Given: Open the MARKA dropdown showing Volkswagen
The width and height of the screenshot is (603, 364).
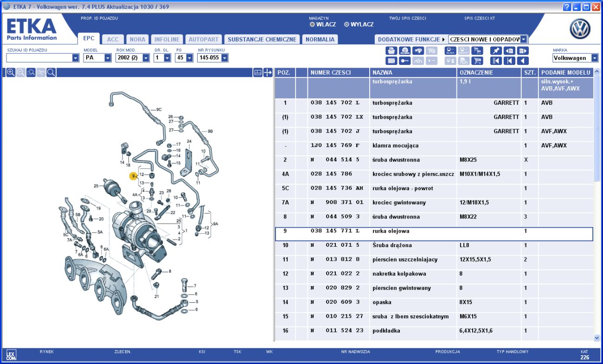Looking at the screenshot, I should point(595,58).
